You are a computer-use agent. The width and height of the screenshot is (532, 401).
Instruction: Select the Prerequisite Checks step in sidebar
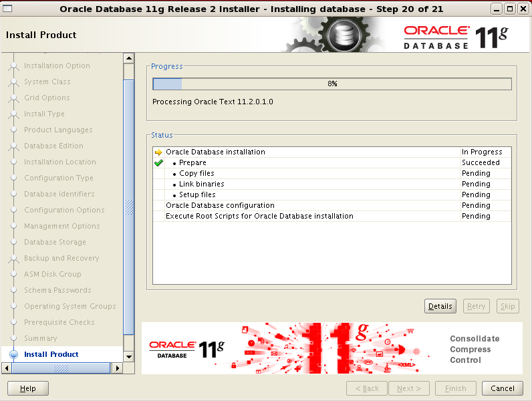click(59, 323)
